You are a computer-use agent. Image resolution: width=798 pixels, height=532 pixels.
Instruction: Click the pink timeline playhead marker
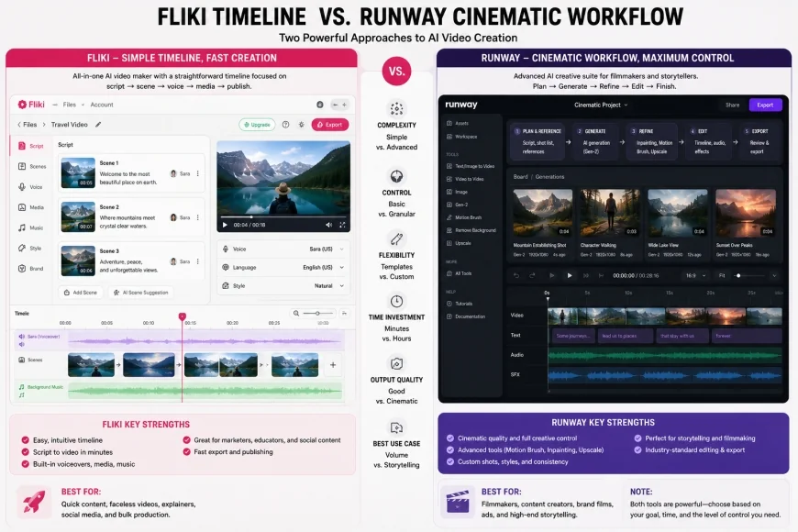pyautogui.click(x=183, y=316)
